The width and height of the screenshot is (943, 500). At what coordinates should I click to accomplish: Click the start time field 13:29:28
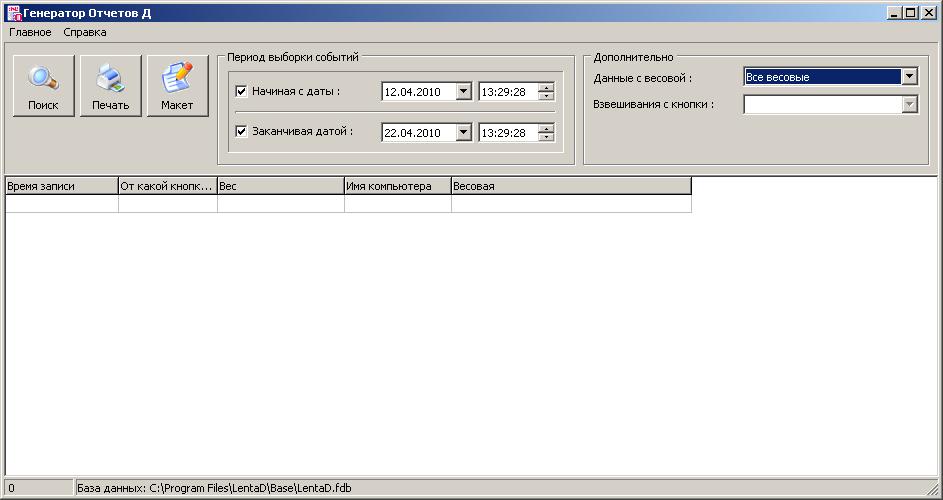(507, 92)
